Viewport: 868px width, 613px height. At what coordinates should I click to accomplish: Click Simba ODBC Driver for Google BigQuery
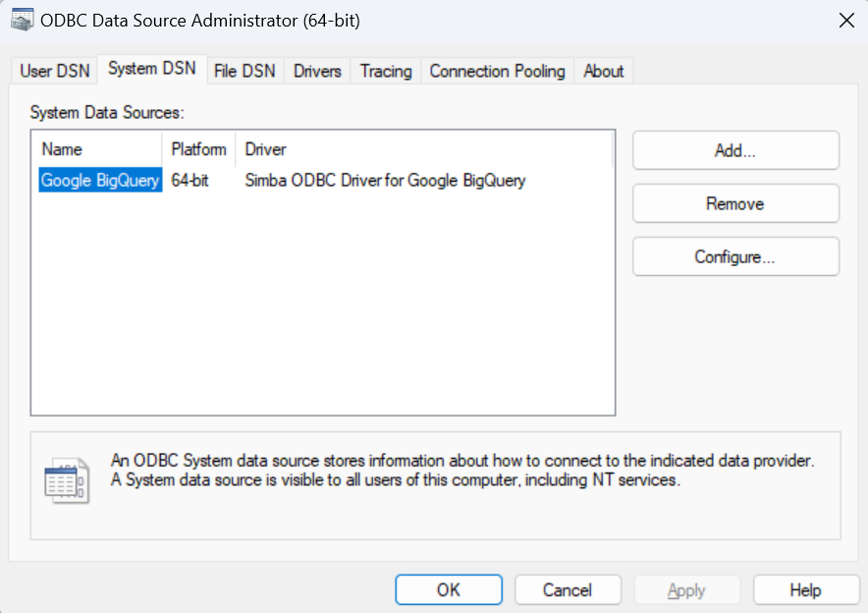(x=385, y=180)
